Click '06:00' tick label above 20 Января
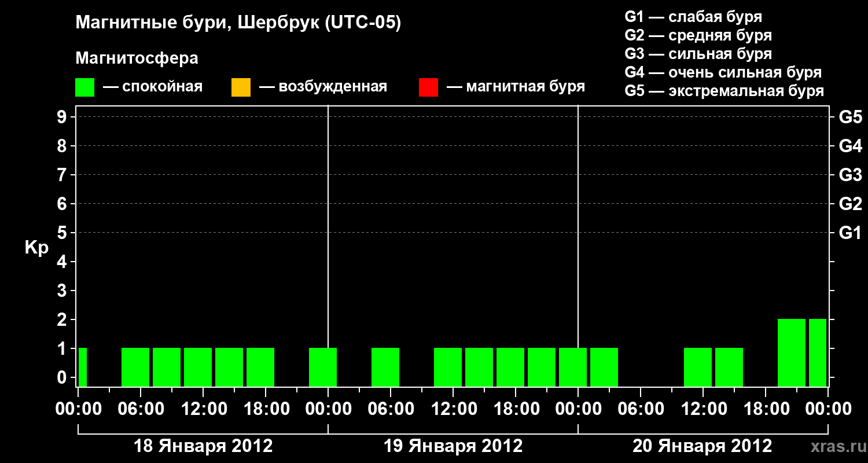This screenshot has height=463, width=868. pyautogui.click(x=641, y=409)
